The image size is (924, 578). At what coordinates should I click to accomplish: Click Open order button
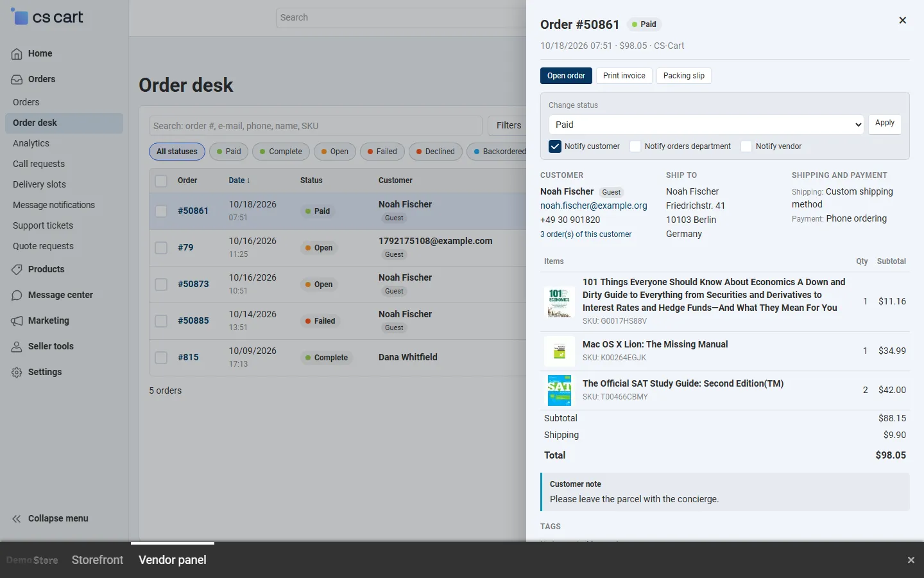(566, 76)
